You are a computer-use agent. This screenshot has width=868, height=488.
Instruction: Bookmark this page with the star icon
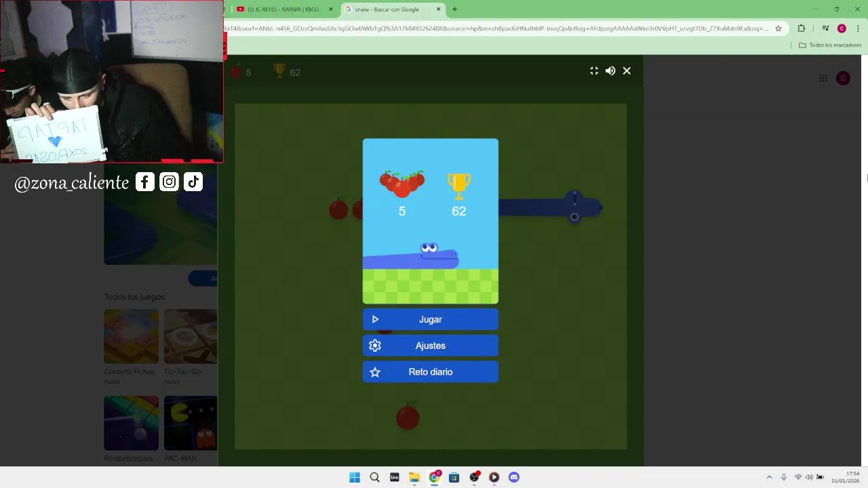tap(778, 28)
